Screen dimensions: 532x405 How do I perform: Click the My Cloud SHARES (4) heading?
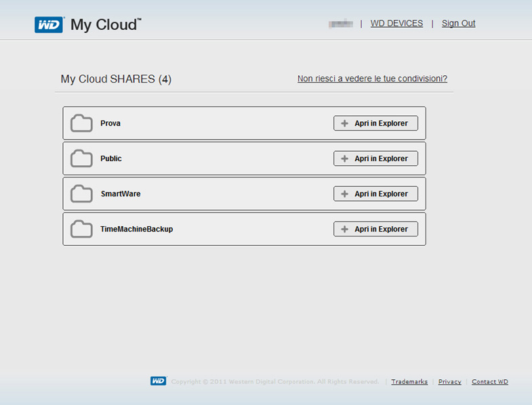coord(116,79)
